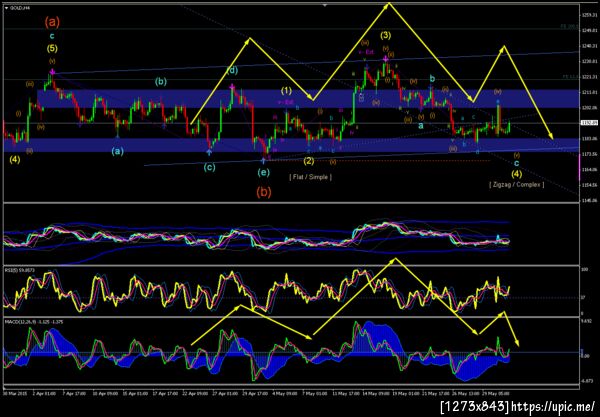Click the '22 Apr 09:00' time axis label
The width and height of the screenshot is (600, 417).
(x=196, y=393)
